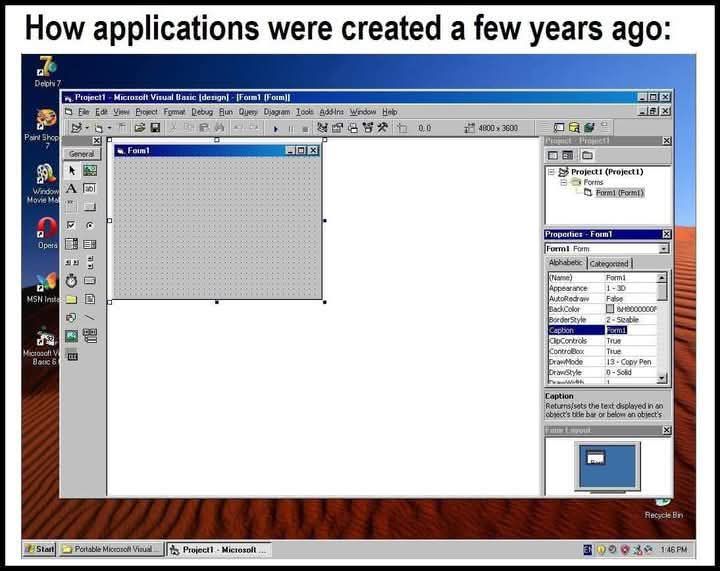Start the program with the Run arrow
This screenshot has width=720, height=571.
[276, 129]
